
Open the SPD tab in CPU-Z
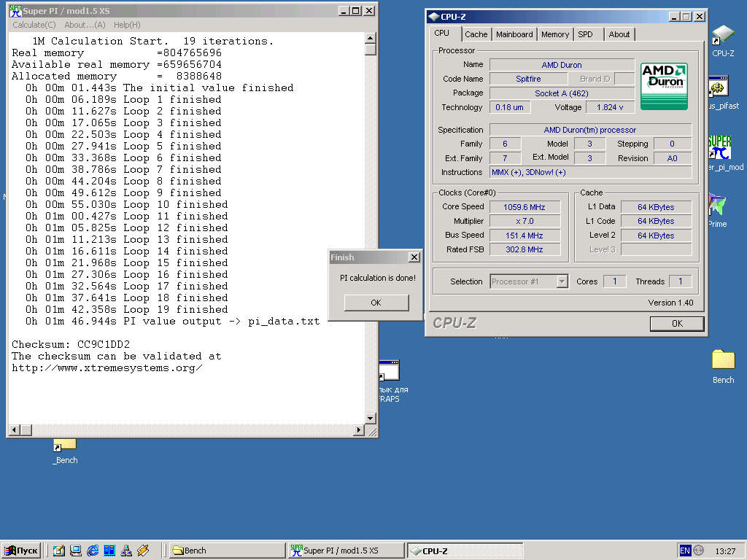click(x=586, y=34)
